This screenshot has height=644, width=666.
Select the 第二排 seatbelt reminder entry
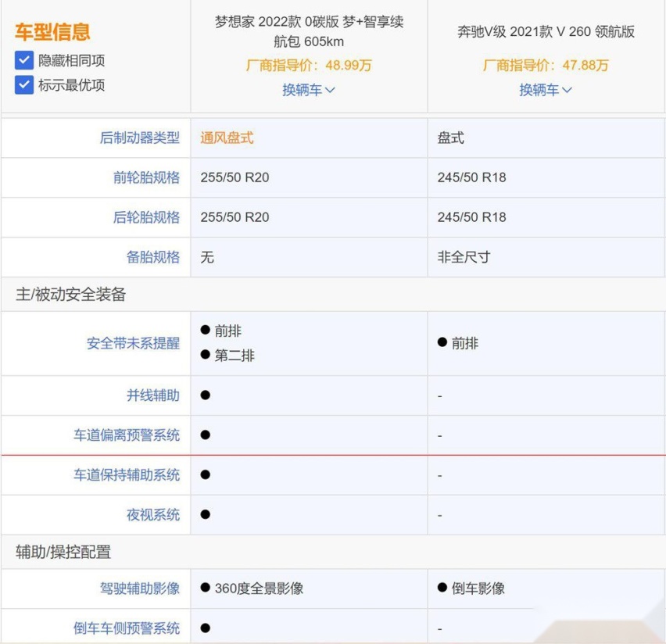click(x=227, y=356)
